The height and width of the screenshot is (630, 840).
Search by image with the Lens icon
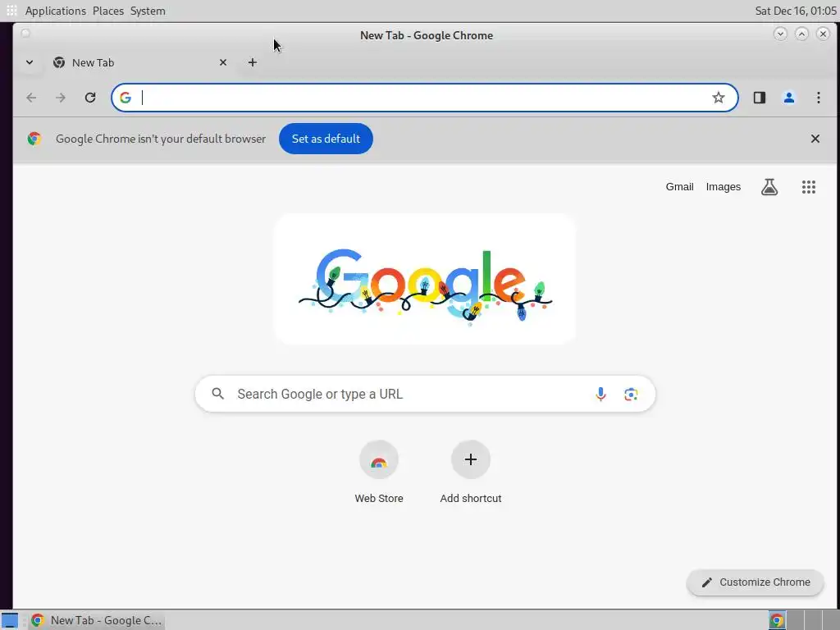click(x=631, y=395)
